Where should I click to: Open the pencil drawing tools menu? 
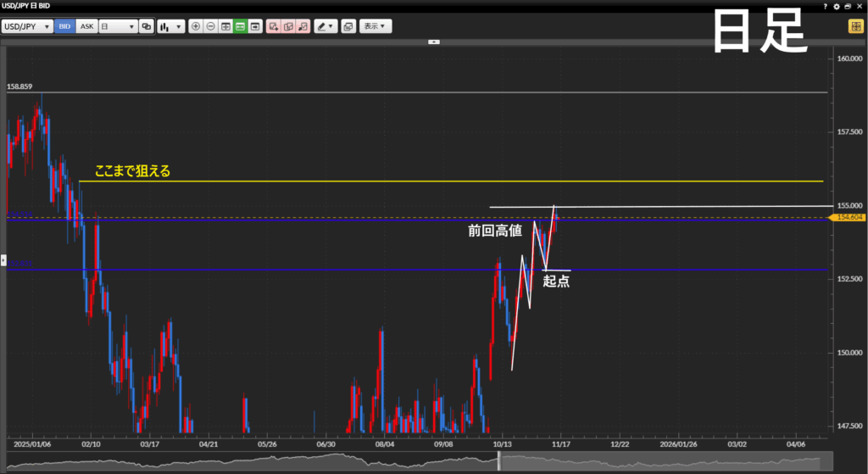(325, 26)
